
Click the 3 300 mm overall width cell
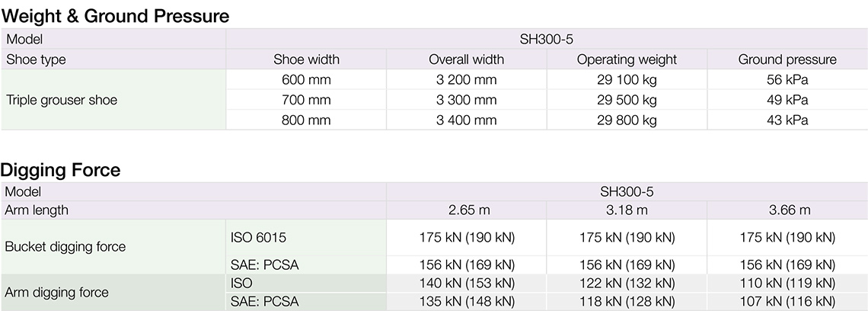point(466,100)
